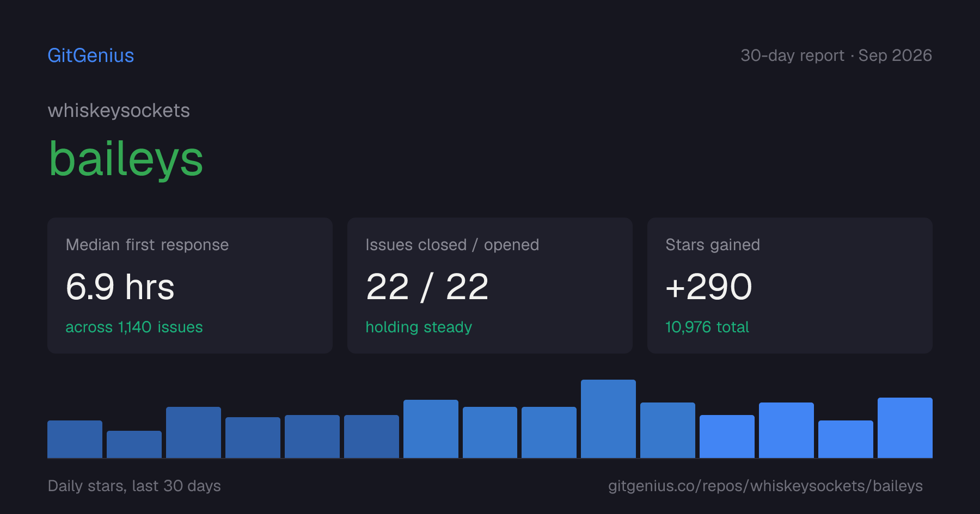Click the Daily stars, last 30 days caption
This screenshot has width=980, height=514.
[x=134, y=486]
